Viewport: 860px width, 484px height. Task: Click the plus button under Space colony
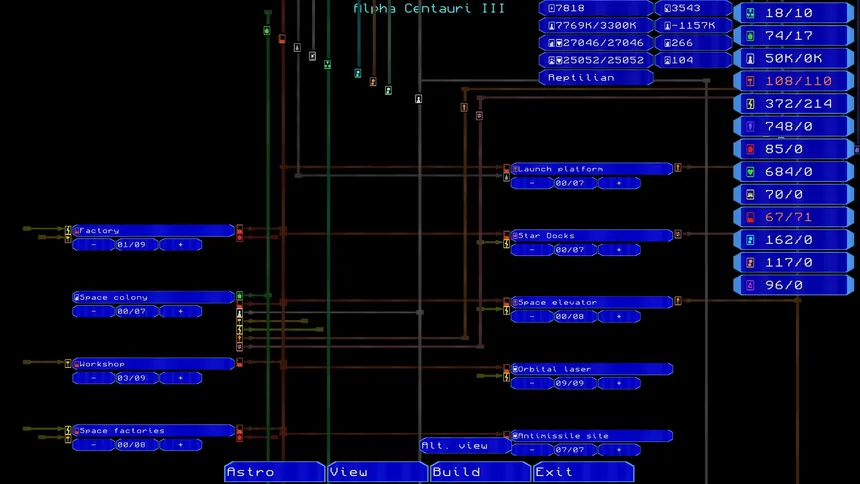pos(180,312)
